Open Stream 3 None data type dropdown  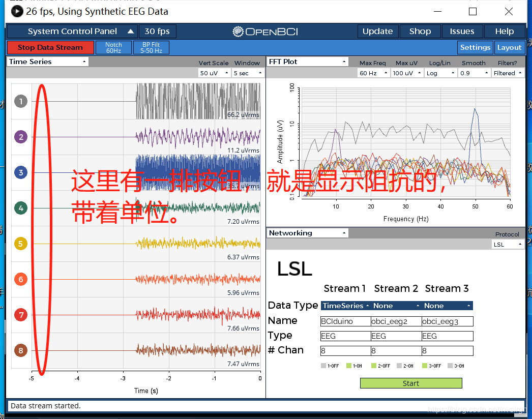[x=447, y=306]
